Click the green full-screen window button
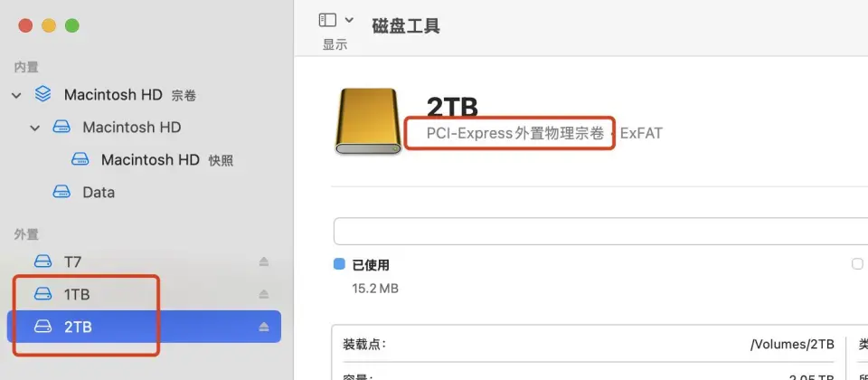Image resolution: width=868 pixels, height=380 pixels. coord(72,25)
